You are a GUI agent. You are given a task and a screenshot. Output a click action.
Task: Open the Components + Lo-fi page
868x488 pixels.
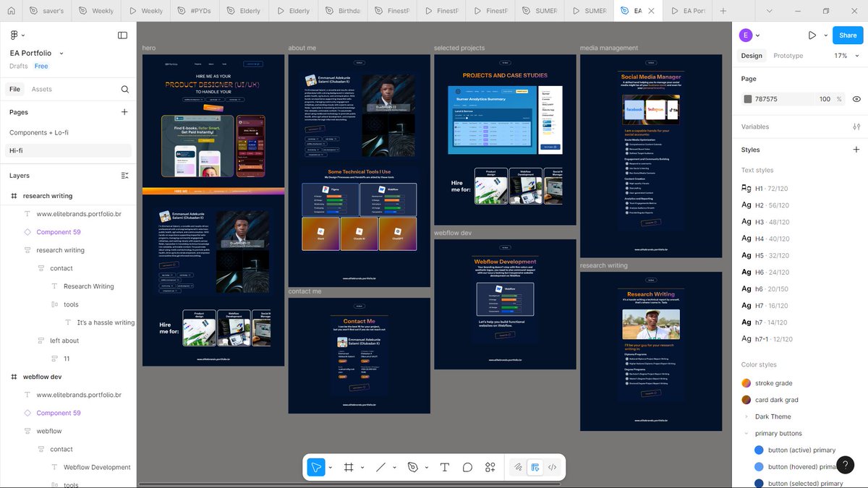tap(39, 132)
